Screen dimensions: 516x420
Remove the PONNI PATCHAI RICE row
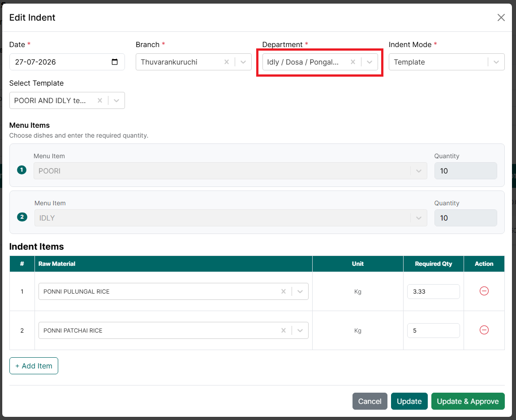coord(484,330)
